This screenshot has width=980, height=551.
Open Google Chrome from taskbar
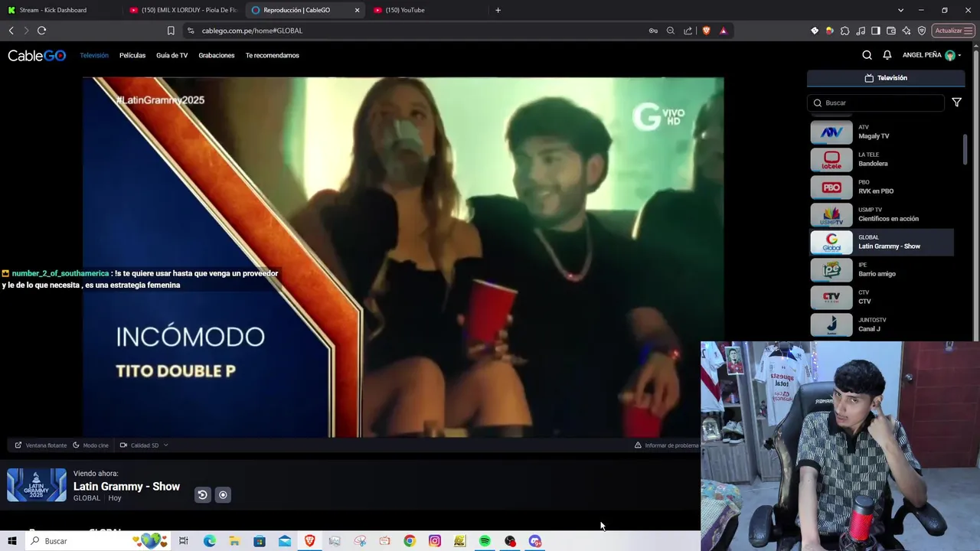coord(410,541)
